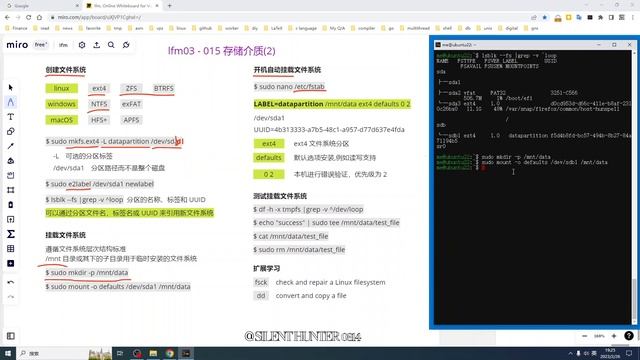
Task: Open the Miro help question mark
Action: pos(629,336)
